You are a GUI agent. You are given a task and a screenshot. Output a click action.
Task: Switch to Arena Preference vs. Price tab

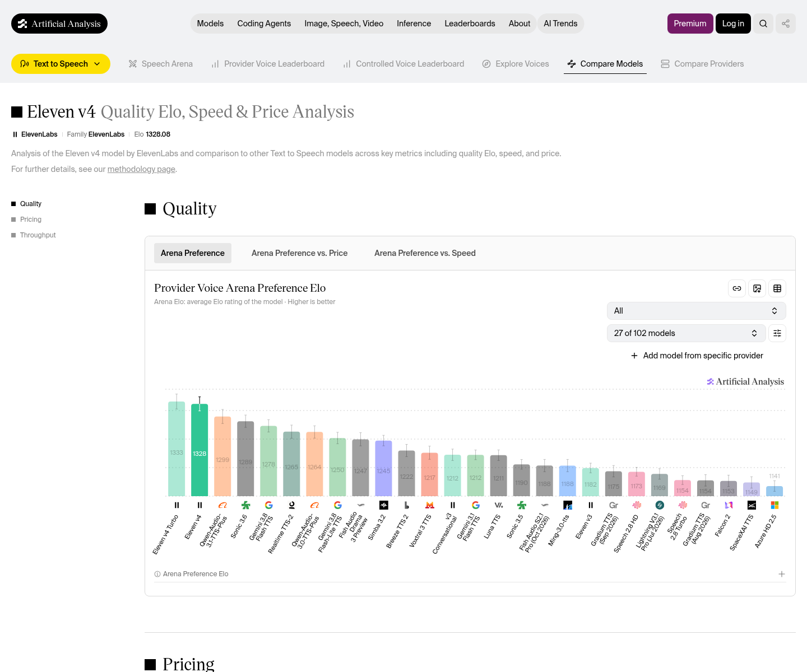tap(299, 253)
